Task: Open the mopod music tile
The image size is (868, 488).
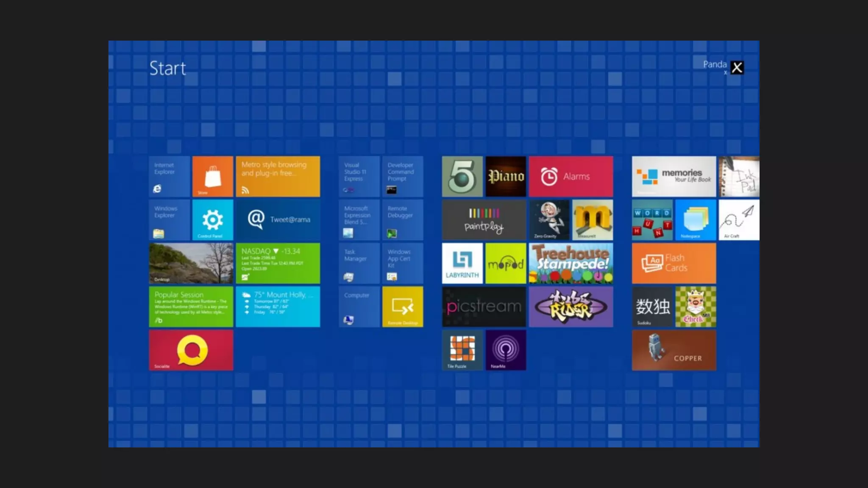Action: click(x=506, y=263)
